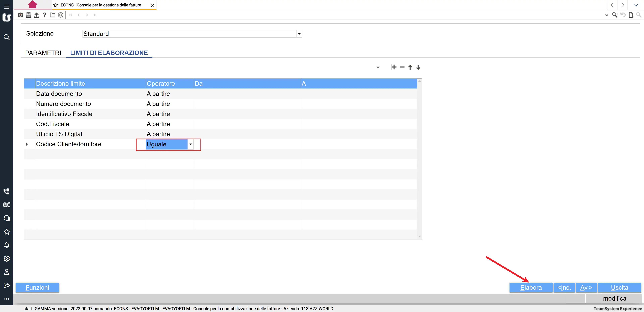Open the settings gear in the sidebar

[7, 258]
